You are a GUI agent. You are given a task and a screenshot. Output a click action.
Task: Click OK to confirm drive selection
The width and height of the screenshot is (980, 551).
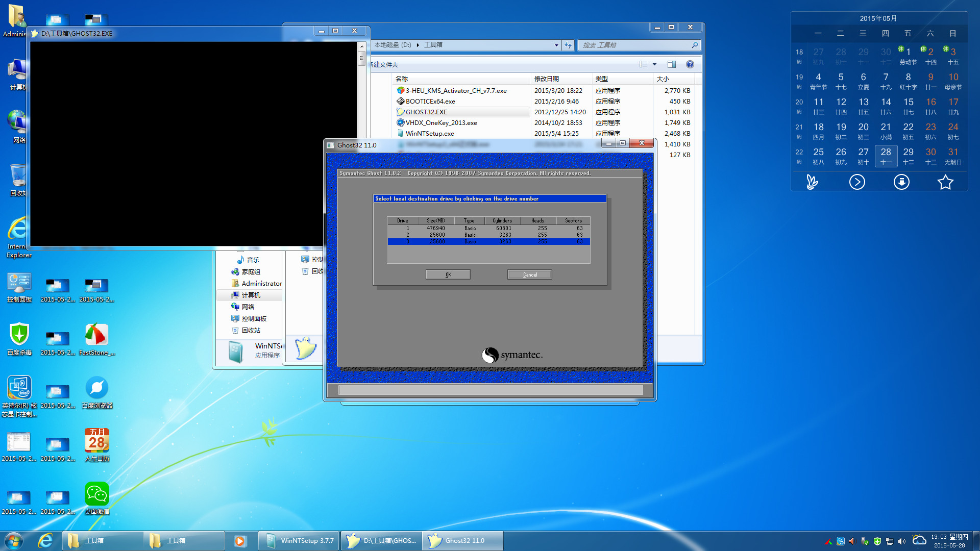[x=448, y=274]
